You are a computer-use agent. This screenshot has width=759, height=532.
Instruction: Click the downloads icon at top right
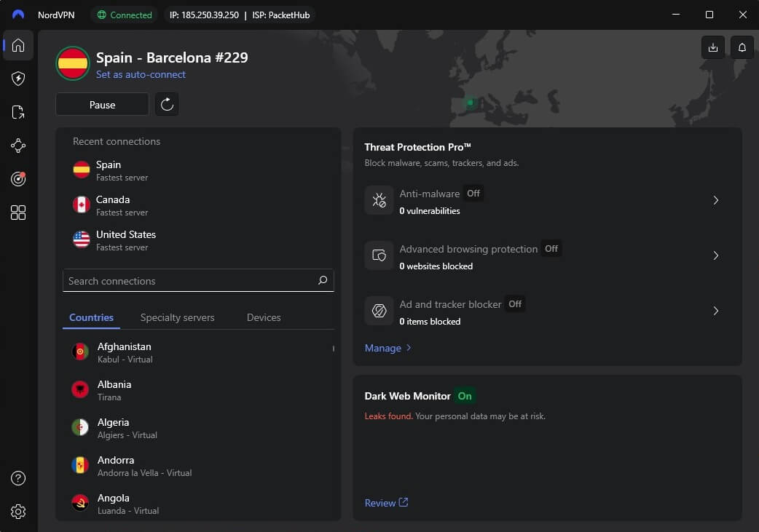point(712,47)
